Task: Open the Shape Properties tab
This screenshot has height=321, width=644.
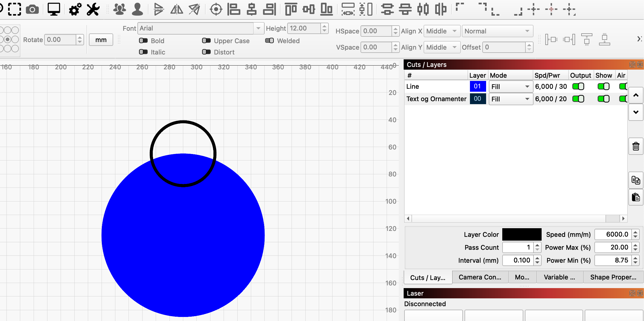Action: pyautogui.click(x=613, y=277)
